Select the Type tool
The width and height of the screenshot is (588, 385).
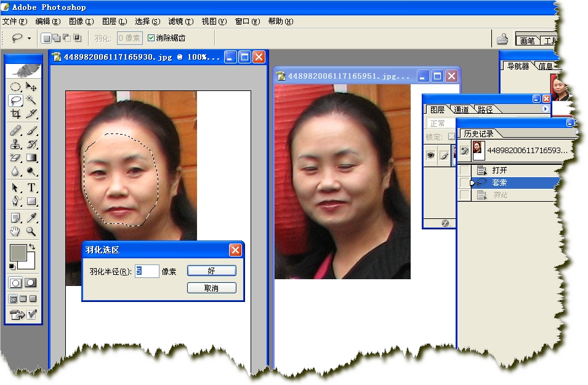pyautogui.click(x=31, y=188)
